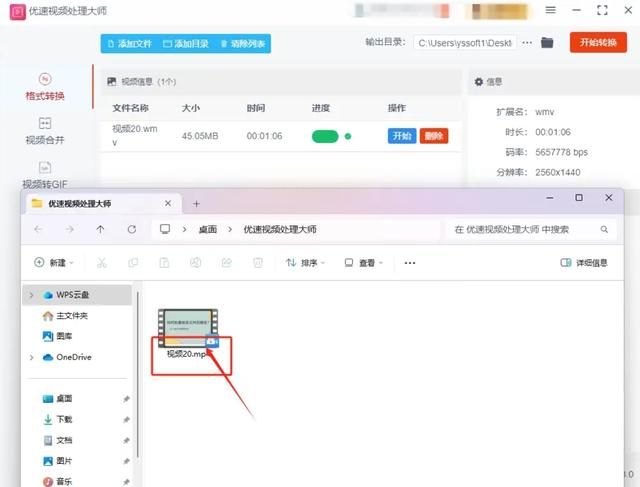The width and height of the screenshot is (640, 487).
Task: Click 桌面 in the address breadcrumb
Action: click(x=208, y=229)
